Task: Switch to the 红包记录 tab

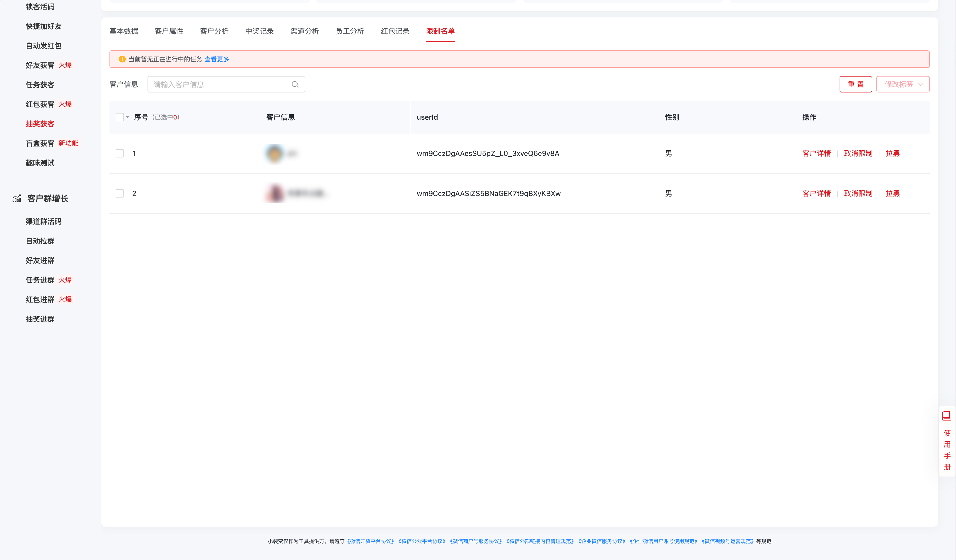Action: (395, 31)
